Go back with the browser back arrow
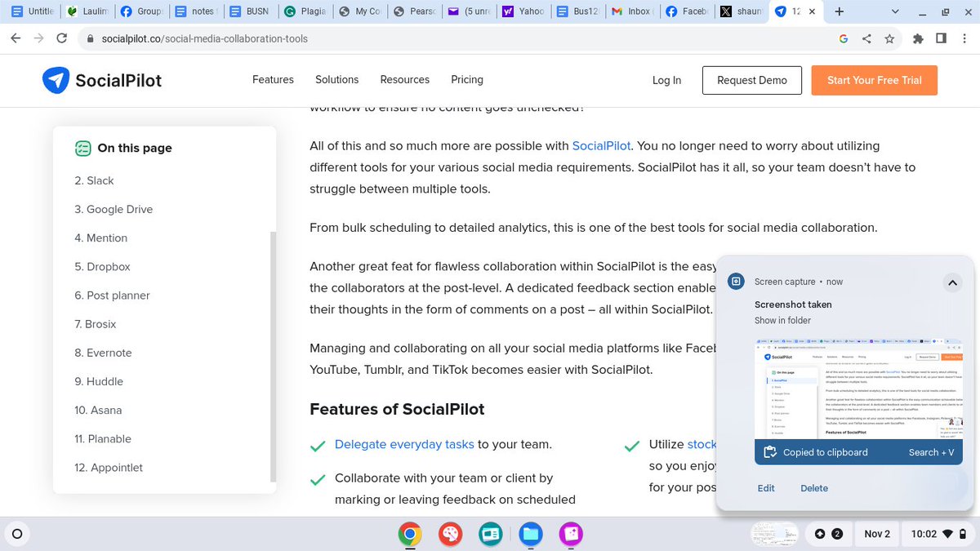980x551 pixels. pyautogui.click(x=16, y=38)
